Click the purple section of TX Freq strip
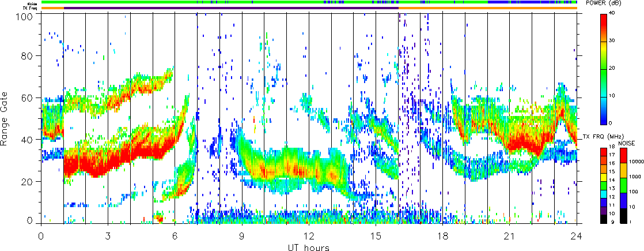This screenshot has height=251, width=644. [231, 8]
